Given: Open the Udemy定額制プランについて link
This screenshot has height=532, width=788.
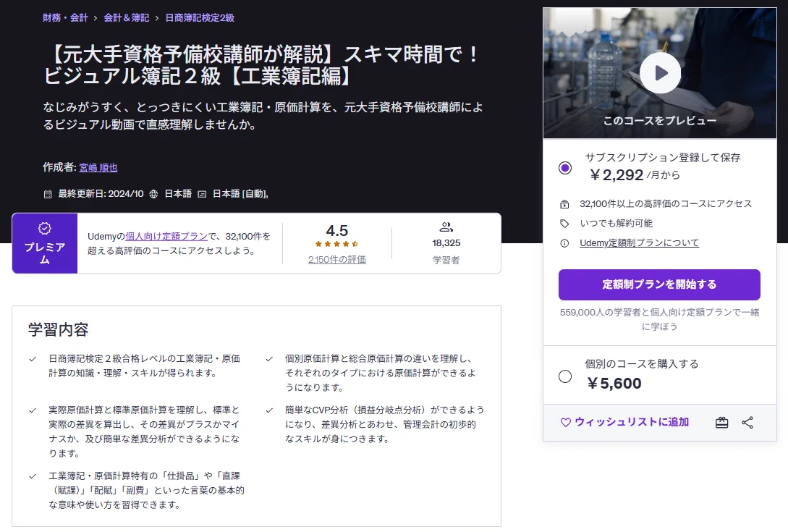Looking at the screenshot, I should click(639, 243).
